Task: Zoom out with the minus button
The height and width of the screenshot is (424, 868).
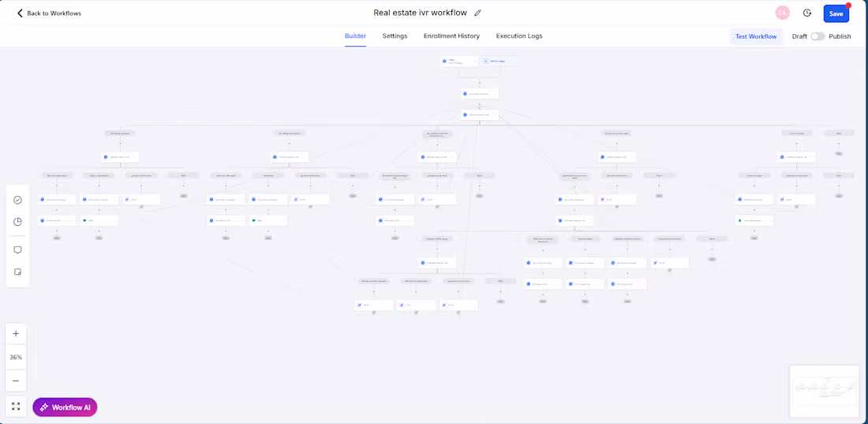Action: point(16,381)
